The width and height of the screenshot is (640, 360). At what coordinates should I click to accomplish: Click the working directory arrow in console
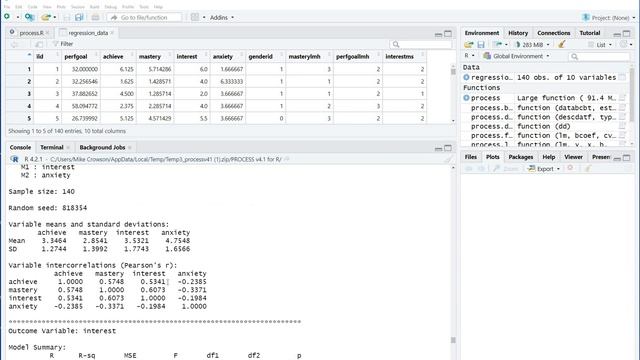click(287, 159)
